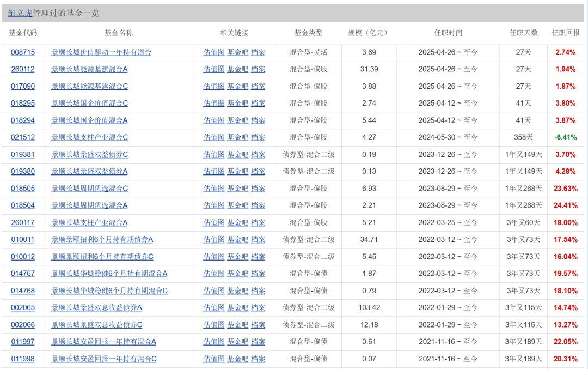Viewport: 588px width, 369px height.
Task: Open fund code 002066
Action: tap(23, 325)
